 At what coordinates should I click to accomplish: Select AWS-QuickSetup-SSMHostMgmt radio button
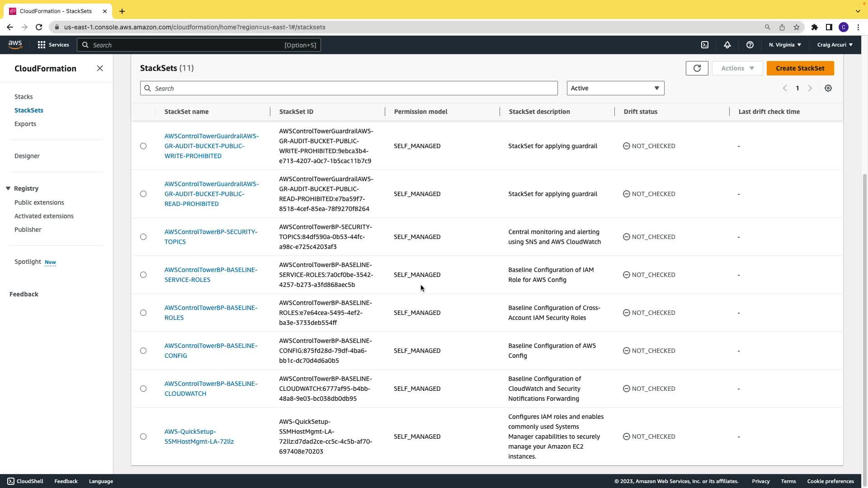coord(143,436)
